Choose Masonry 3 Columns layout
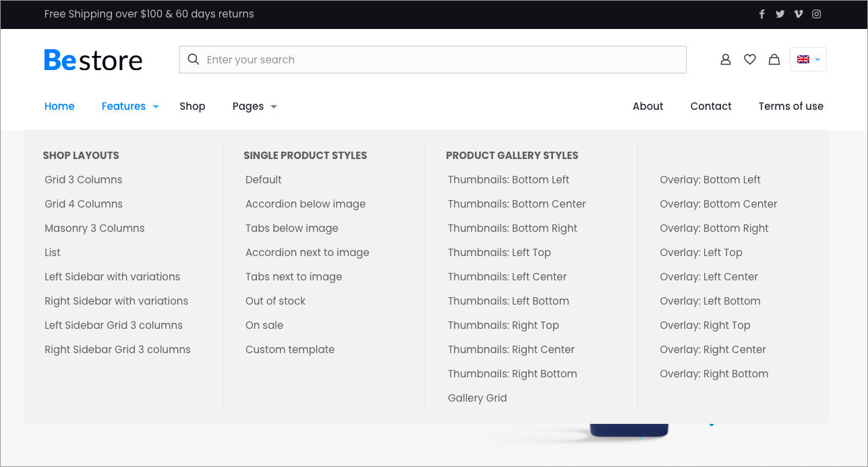 click(x=94, y=228)
